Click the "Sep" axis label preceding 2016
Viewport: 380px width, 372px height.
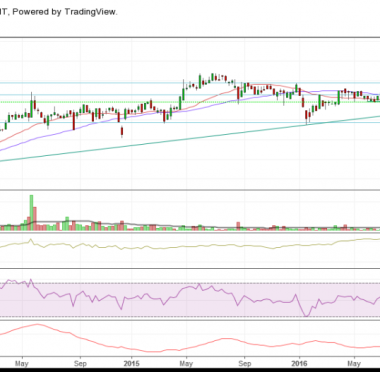245,363
